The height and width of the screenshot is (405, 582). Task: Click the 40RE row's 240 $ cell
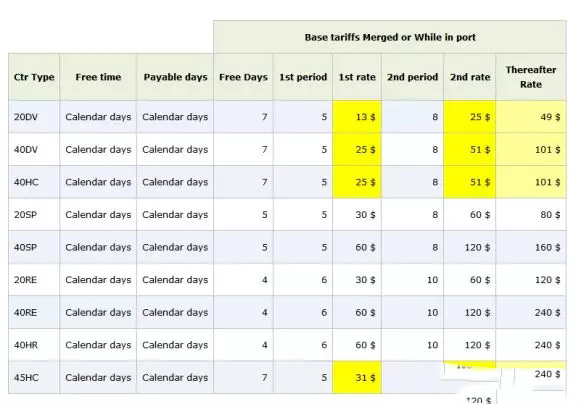pyautogui.click(x=531, y=312)
